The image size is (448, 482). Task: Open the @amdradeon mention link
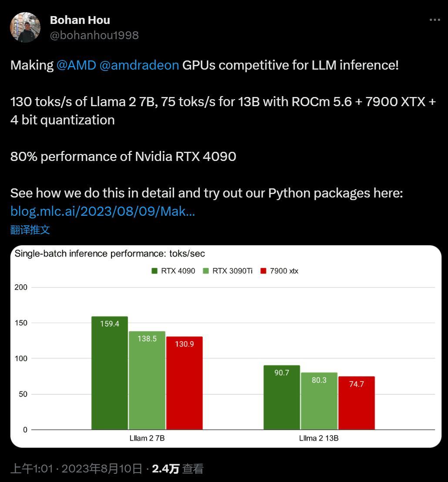click(139, 65)
